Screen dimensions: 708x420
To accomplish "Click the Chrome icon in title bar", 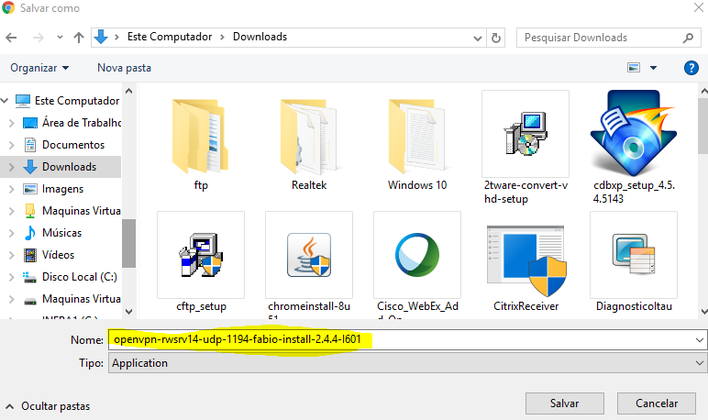I will click(8, 8).
